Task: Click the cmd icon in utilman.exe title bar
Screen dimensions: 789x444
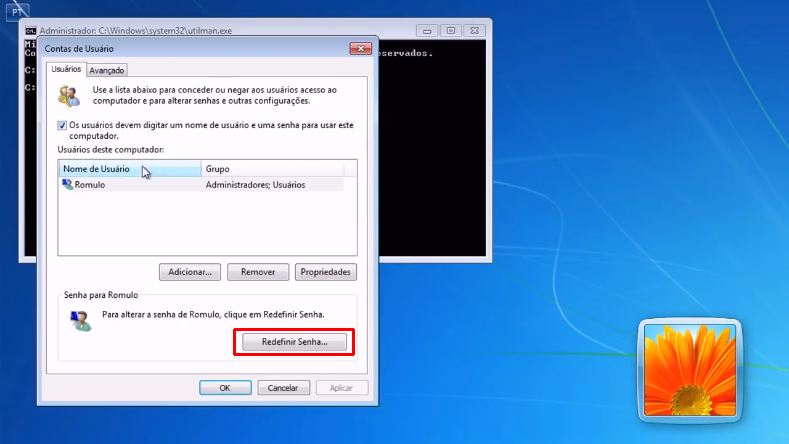Action: pyautogui.click(x=31, y=31)
